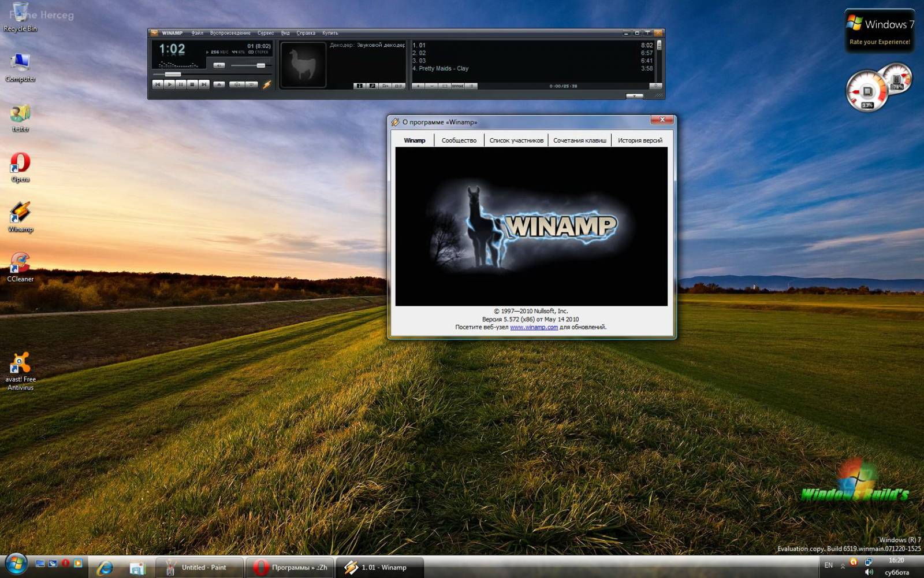Click the 1. 01 - Winamp taskbar button
The width and height of the screenshot is (924, 578).
point(380,568)
